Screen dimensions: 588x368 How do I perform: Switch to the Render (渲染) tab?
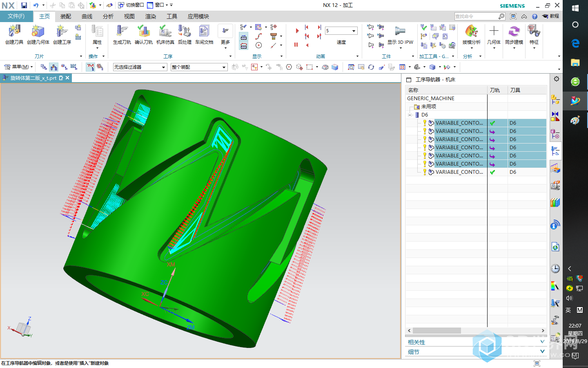[x=151, y=16]
